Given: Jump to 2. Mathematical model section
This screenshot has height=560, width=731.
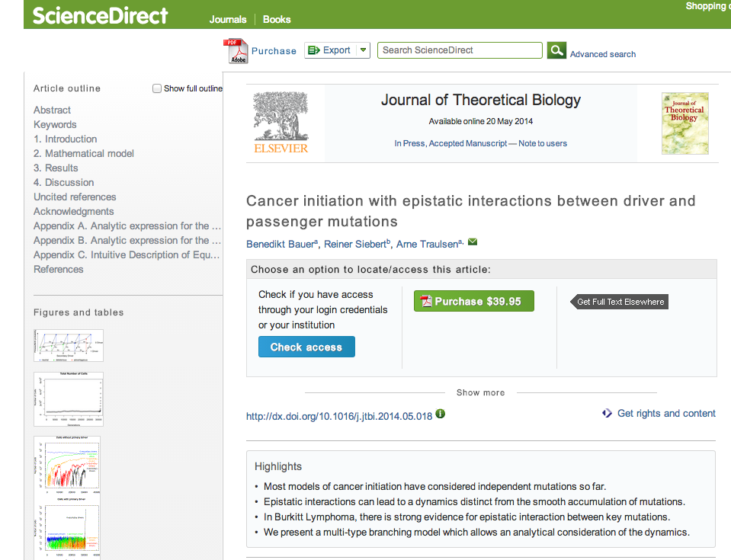Looking at the screenshot, I should point(83,153).
